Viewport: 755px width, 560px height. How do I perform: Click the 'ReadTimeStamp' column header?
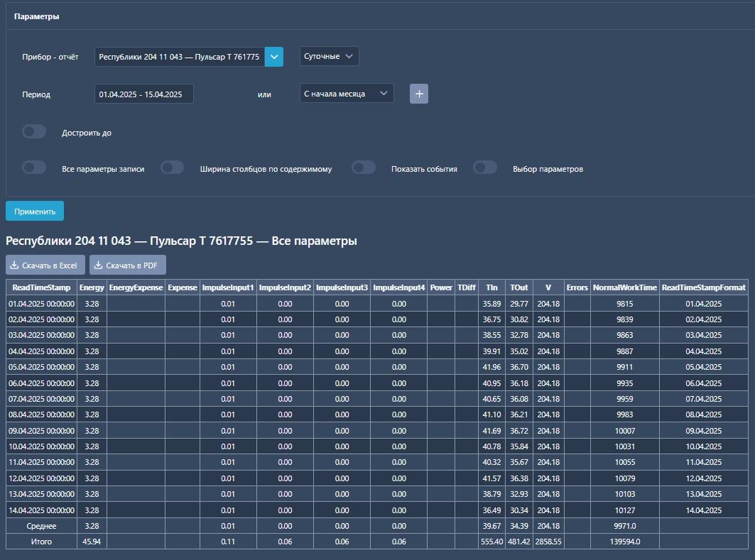tap(41, 287)
